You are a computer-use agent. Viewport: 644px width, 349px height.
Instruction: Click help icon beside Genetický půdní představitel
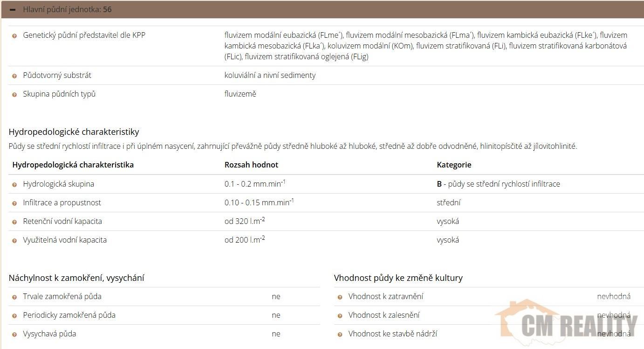[14, 36]
